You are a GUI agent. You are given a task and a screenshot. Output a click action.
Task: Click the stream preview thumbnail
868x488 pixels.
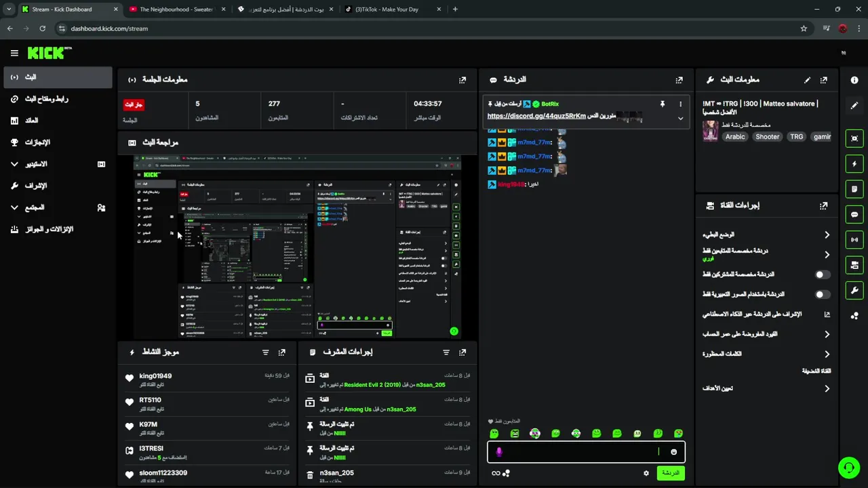click(297, 247)
